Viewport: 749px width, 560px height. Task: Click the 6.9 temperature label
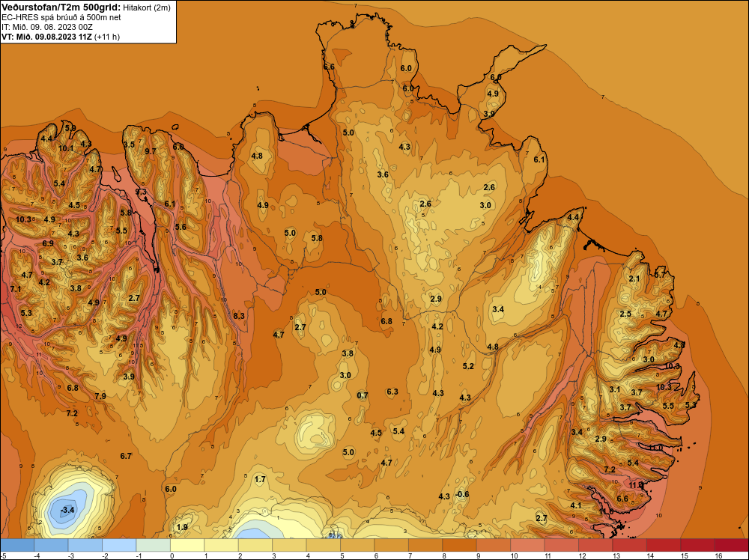[x=48, y=243]
